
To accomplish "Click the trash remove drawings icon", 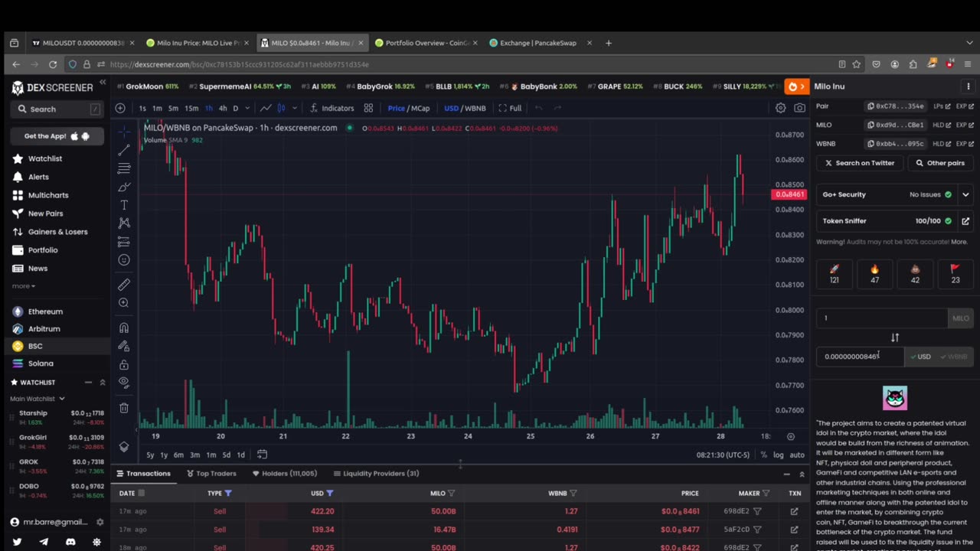I will click(124, 408).
